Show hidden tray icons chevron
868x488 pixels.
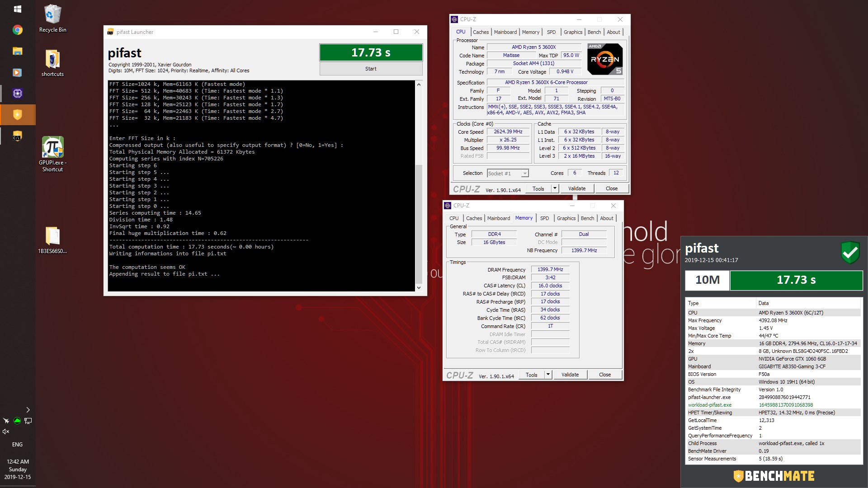click(x=28, y=410)
